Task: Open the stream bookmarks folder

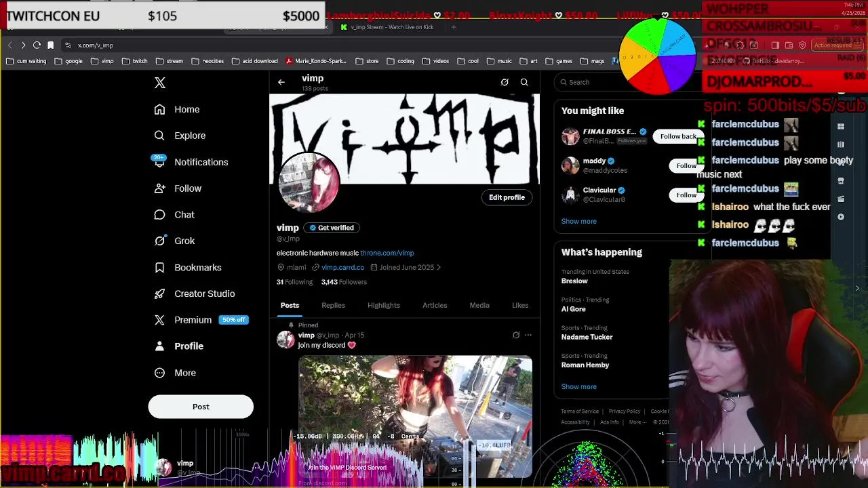Action: coord(170,61)
